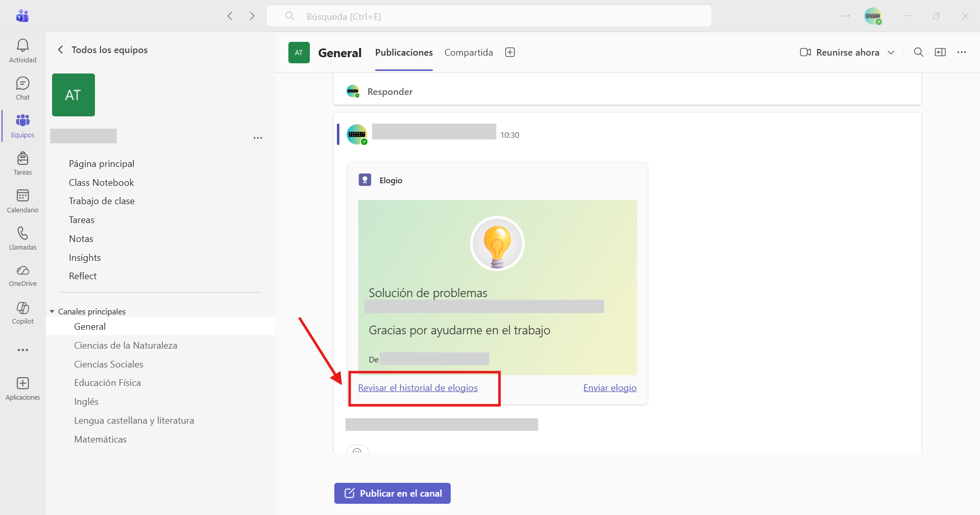Click the AT channel avatar in header
980x515 pixels.
(299, 53)
